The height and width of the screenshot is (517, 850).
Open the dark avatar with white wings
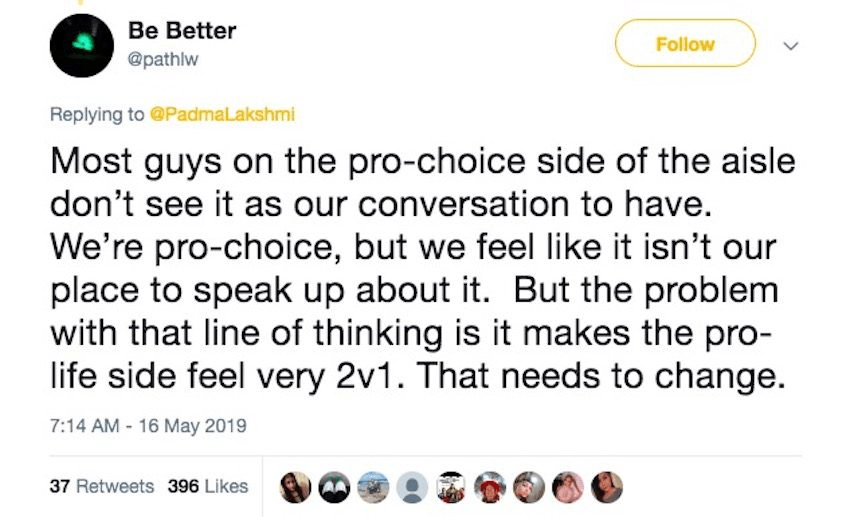click(336, 487)
